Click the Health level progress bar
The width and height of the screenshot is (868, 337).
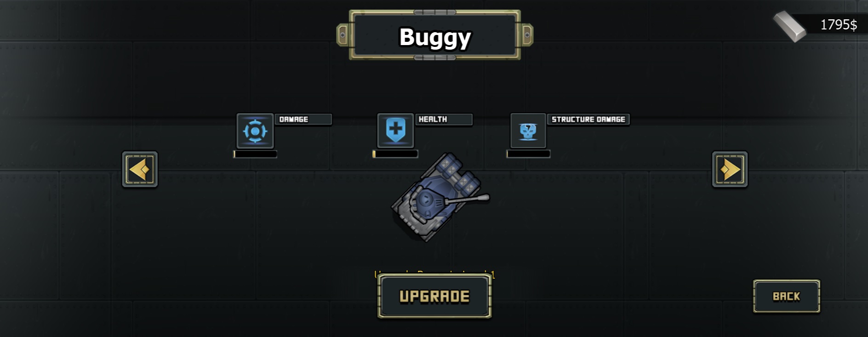pyautogui.click(x=395, y=154)
